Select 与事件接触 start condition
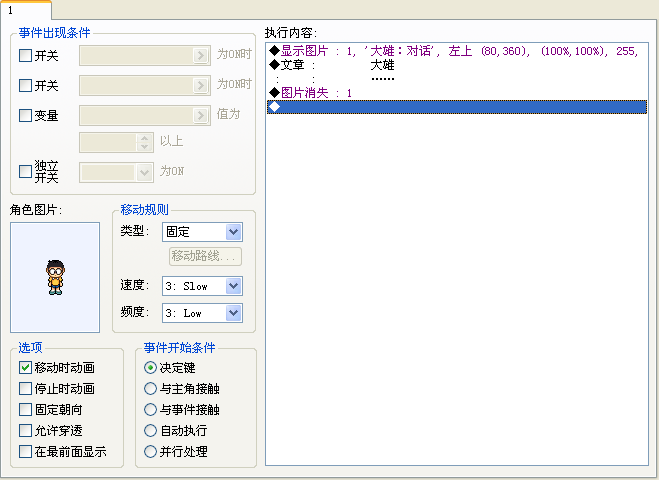This screenshot has height=480, width=659. point(150,410)
